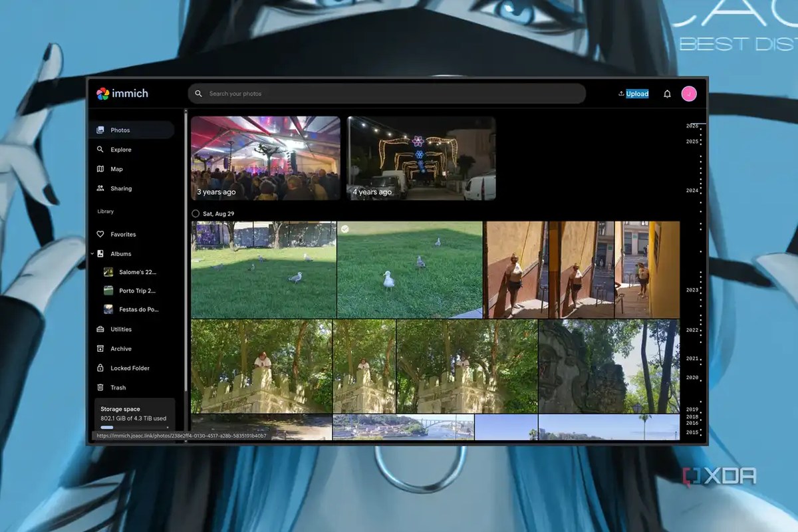
Task: Open Explore in sidebar
Action: click(x=132, y=150)
